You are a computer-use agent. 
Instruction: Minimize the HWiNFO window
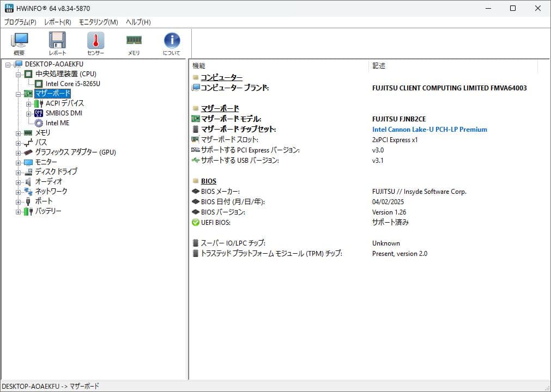(488, 8)
